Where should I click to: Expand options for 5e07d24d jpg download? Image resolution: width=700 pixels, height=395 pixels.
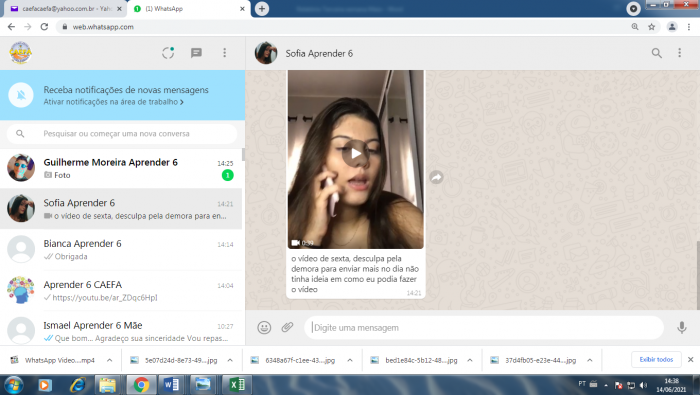point(230,360)
